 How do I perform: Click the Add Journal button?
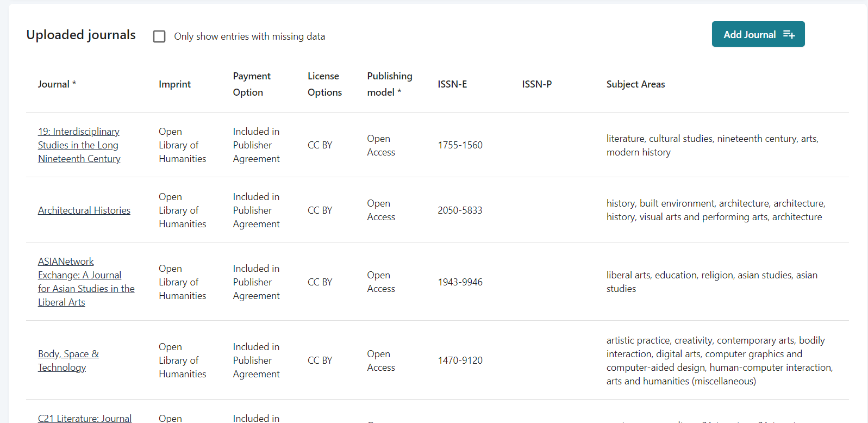tap(758, 34)
